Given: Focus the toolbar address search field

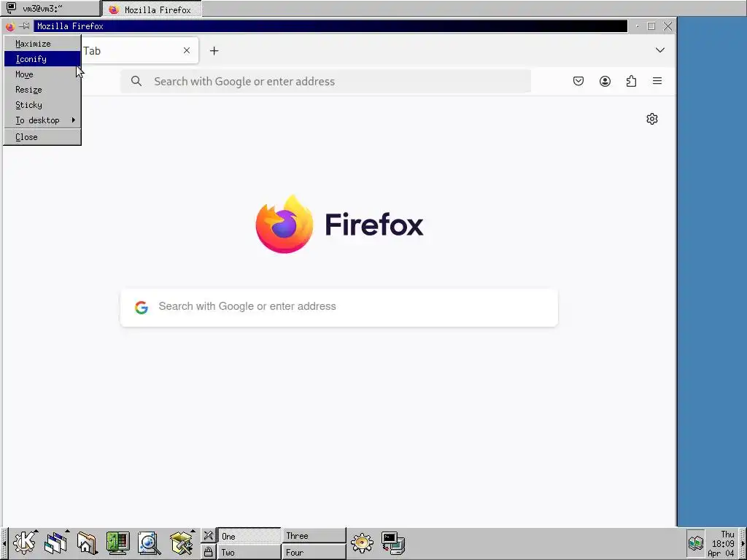Looking at the screenshot, I should tap(326, 81).
